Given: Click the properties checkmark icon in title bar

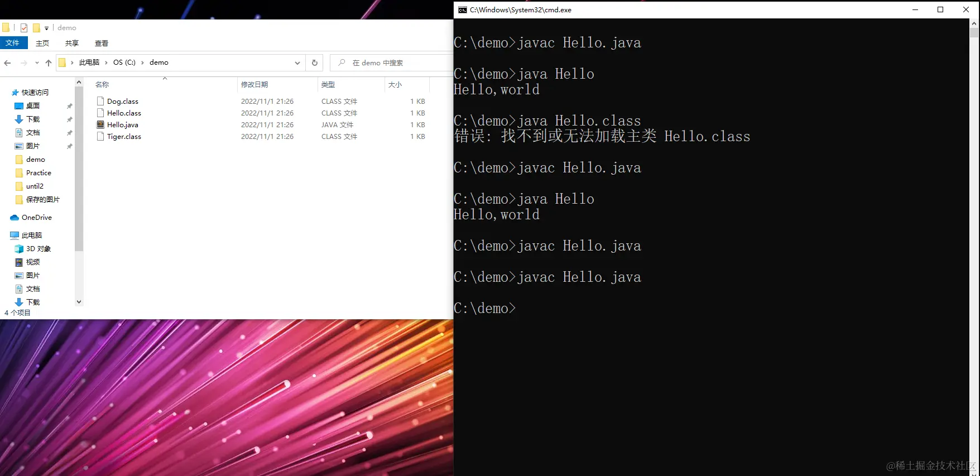Looking at the screenshot, I should tap(24, 27).
